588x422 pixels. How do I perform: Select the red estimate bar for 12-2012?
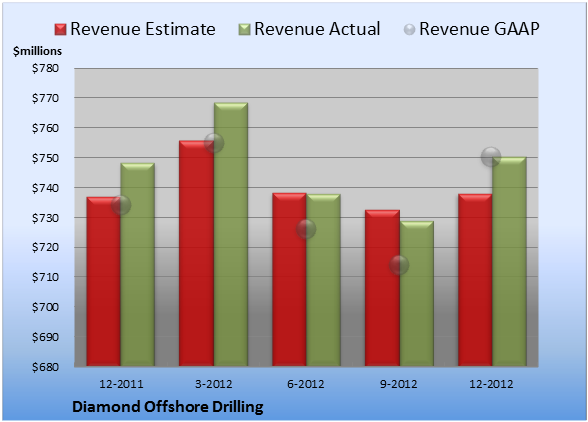coord(475,280)
